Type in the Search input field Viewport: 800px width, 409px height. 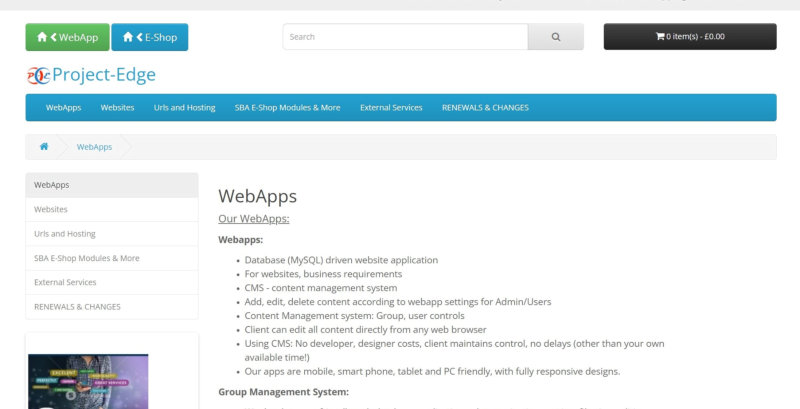tap(405, 37)
